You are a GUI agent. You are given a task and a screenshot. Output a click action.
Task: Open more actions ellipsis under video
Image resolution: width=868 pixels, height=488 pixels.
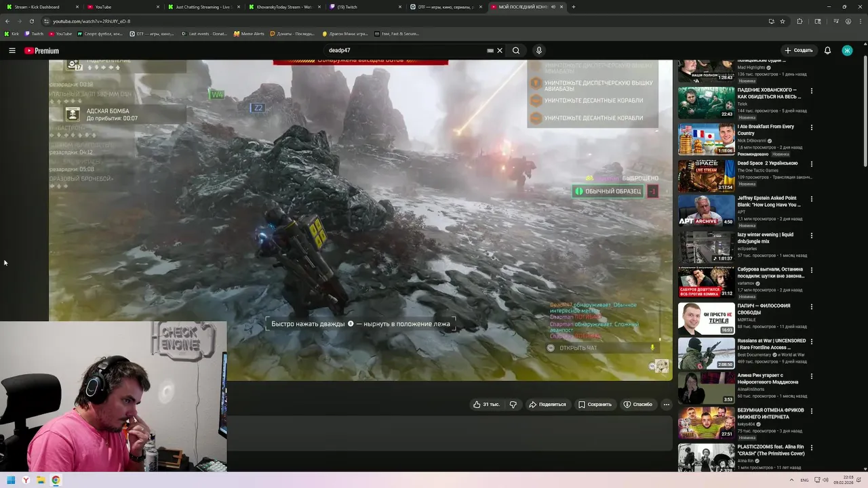tap(667, 405)
